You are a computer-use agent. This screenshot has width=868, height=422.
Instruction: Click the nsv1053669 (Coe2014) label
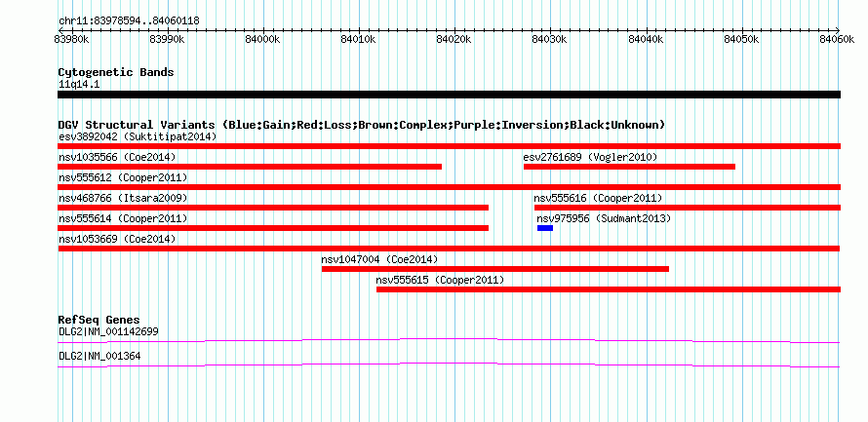(117, 239)
